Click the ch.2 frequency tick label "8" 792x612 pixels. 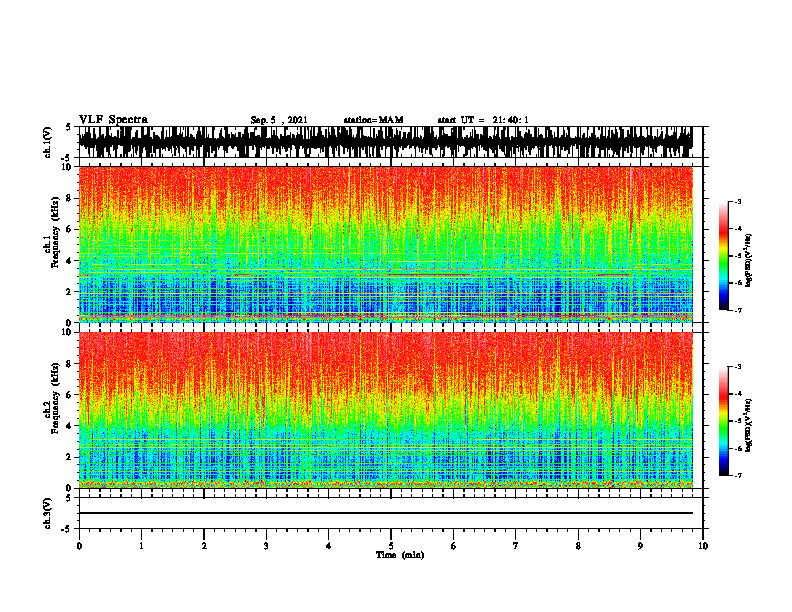pos(69,364)
